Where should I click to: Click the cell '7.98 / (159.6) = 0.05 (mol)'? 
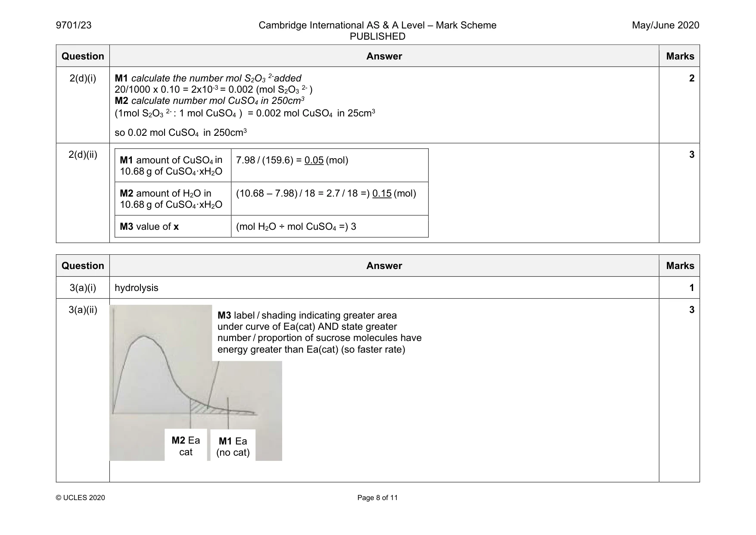click(x=330, y=166)
